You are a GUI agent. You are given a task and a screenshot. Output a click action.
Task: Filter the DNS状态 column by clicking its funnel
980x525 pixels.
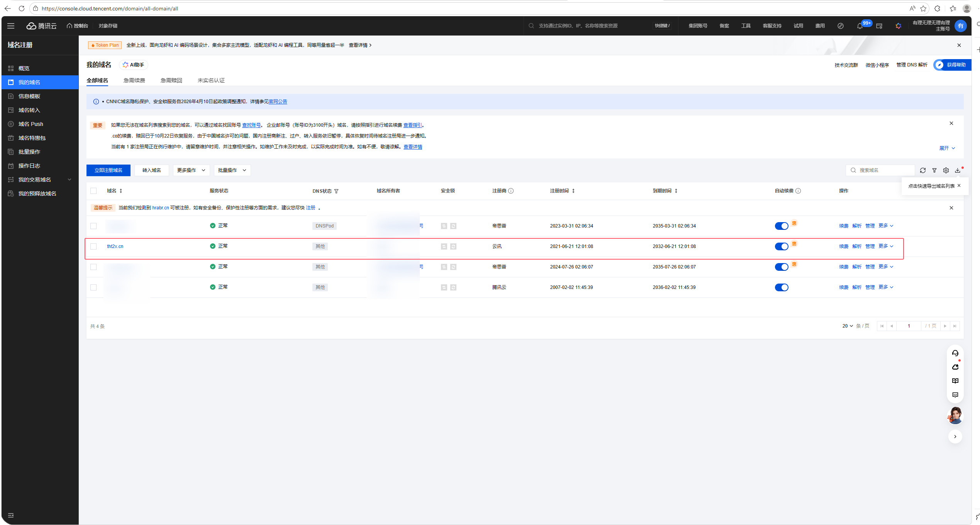coord(336,191)
